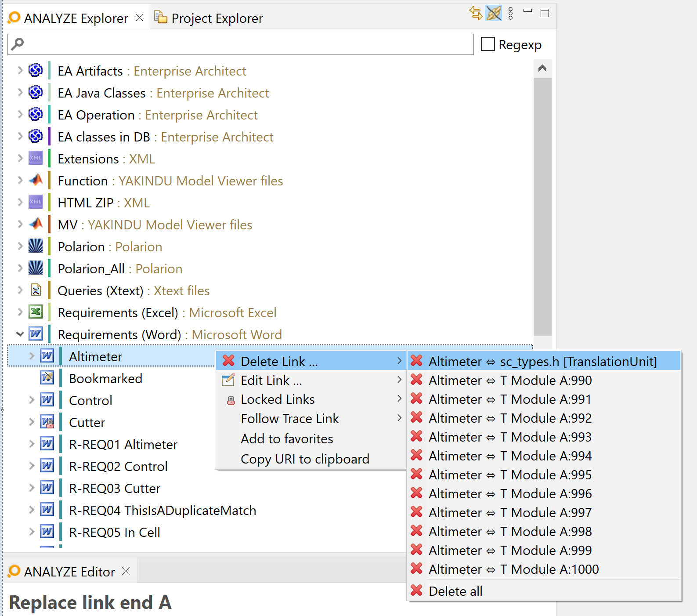Expand the Altimeter tree item
This screenshot has width=697, height=616.
click(x=31, y=356)
